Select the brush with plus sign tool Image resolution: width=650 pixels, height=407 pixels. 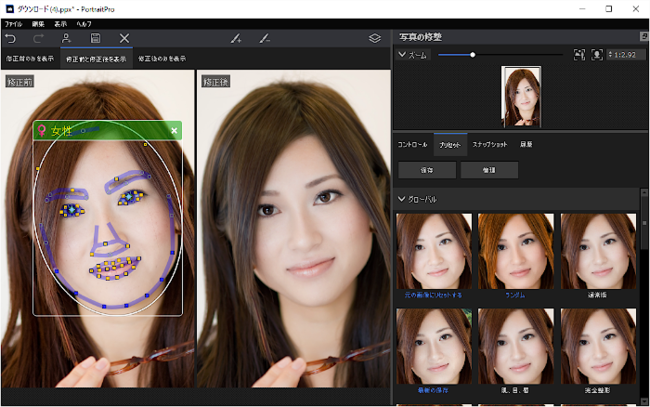point(236,39)
